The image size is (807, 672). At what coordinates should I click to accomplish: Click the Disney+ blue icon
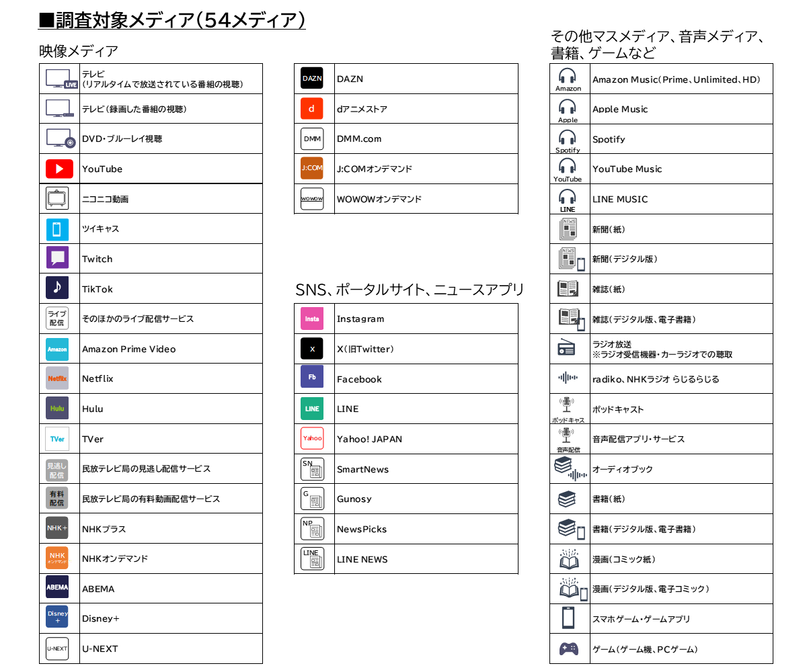(x=57, y=617)
